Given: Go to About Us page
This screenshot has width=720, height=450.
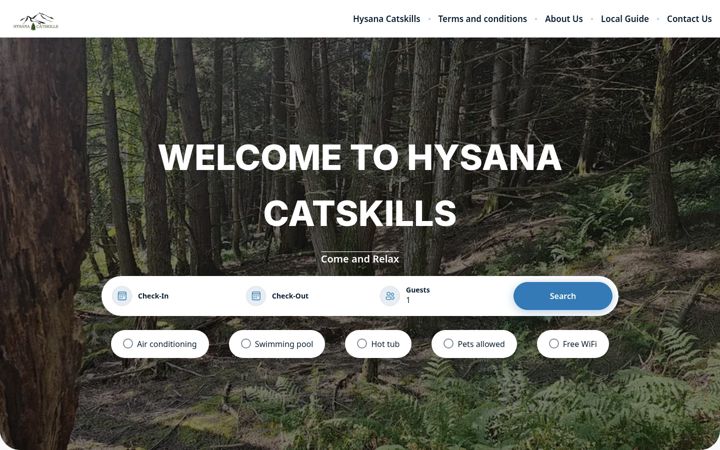Looking at the screenshot, I should pos(563,19).
